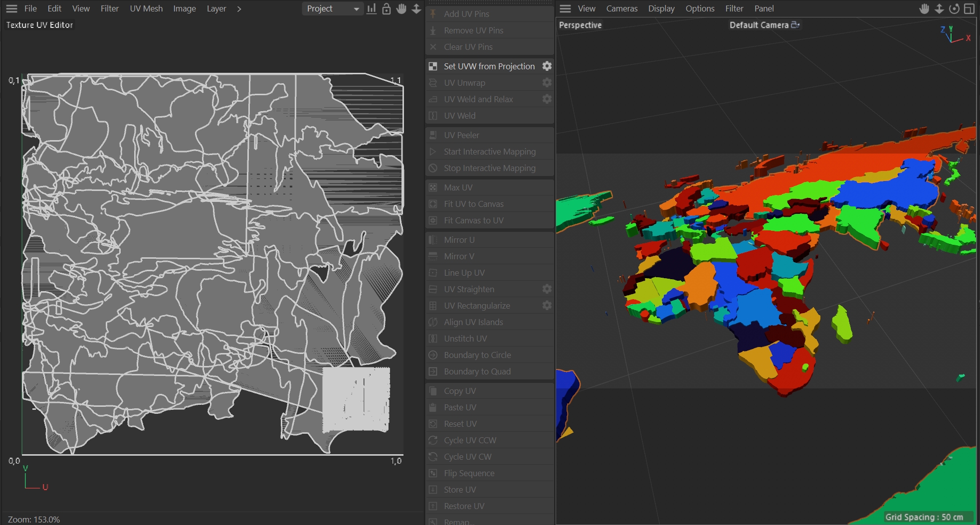Open the Display menu in viewport
The image size is (980, 525).
[661, 8]
